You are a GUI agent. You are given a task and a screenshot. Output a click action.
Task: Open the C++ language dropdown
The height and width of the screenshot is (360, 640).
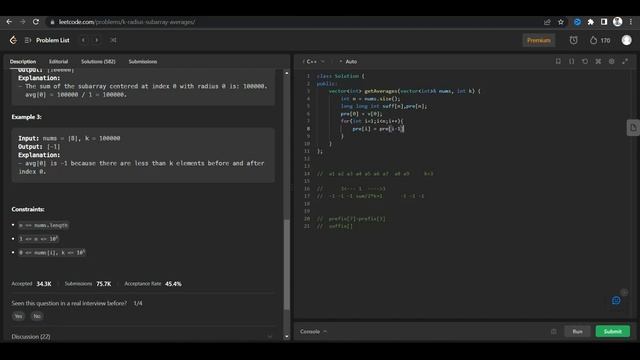[x=313, y=62]
